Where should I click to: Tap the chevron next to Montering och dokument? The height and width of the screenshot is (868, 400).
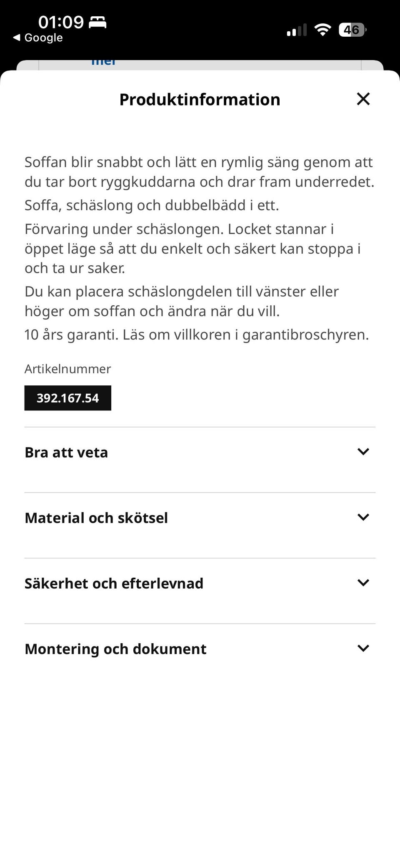click(363, 648)
